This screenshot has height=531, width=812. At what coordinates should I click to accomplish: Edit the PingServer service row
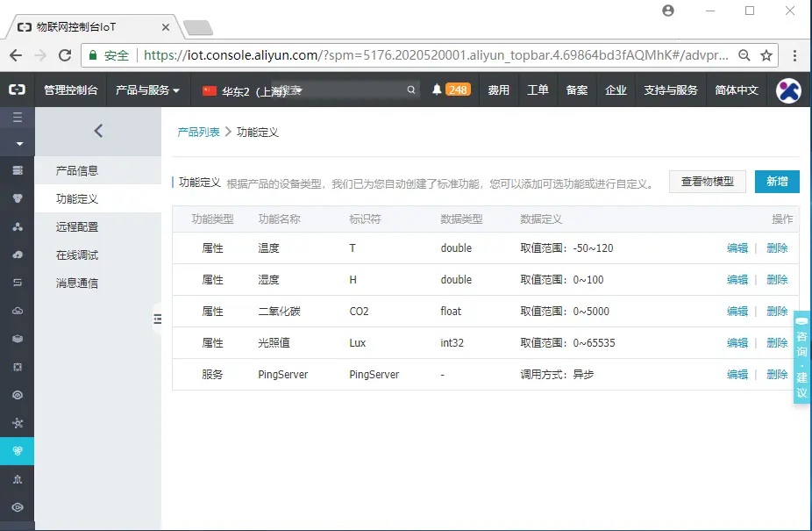coord(737,375)
